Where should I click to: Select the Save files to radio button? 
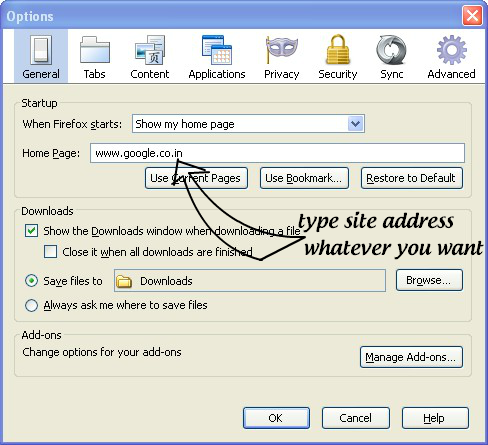[31, 281]
